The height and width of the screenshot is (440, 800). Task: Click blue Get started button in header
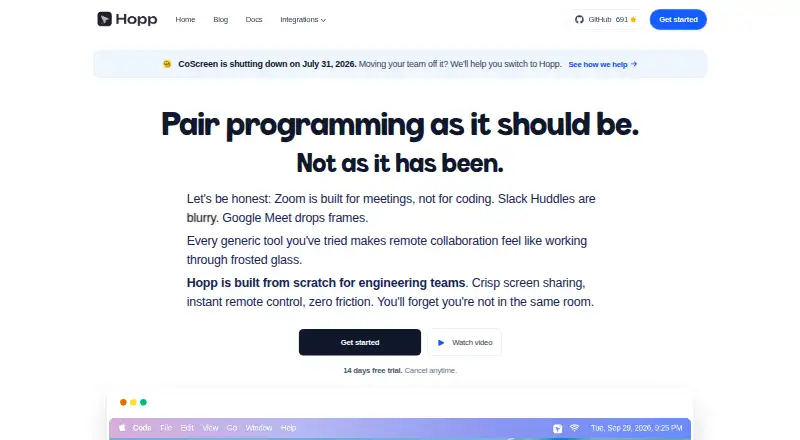tap(678, 19)
